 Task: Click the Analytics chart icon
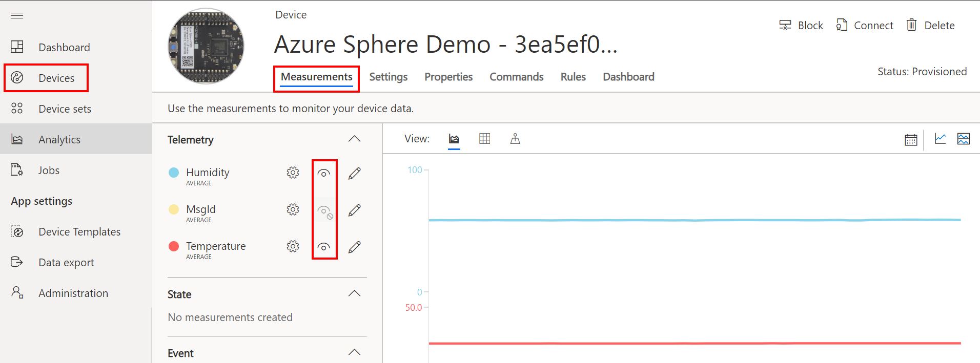click(x=17, y=139)
